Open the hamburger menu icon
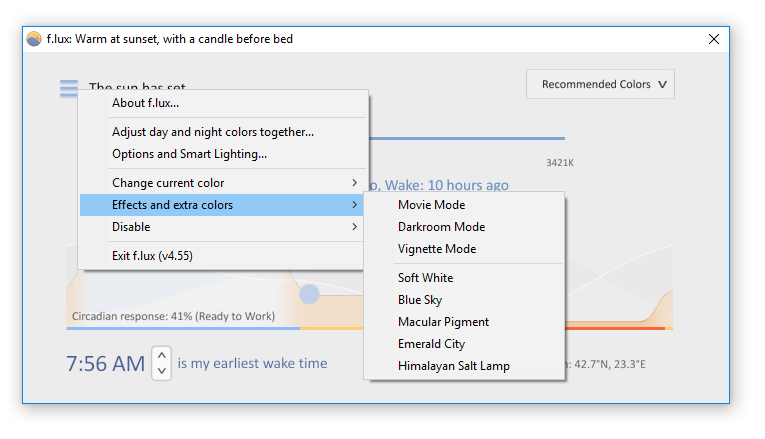This screenshot has width=765, height=439. (x=69, y=88)
